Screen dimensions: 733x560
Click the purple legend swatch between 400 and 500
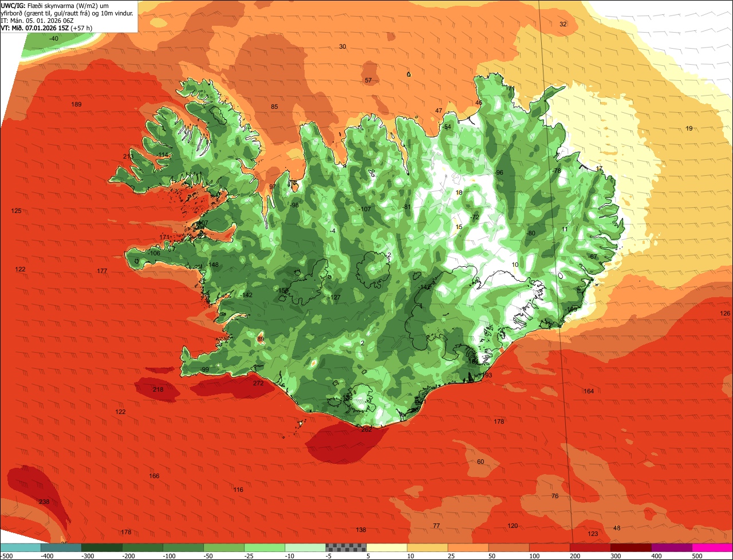[x=672, y=547]
